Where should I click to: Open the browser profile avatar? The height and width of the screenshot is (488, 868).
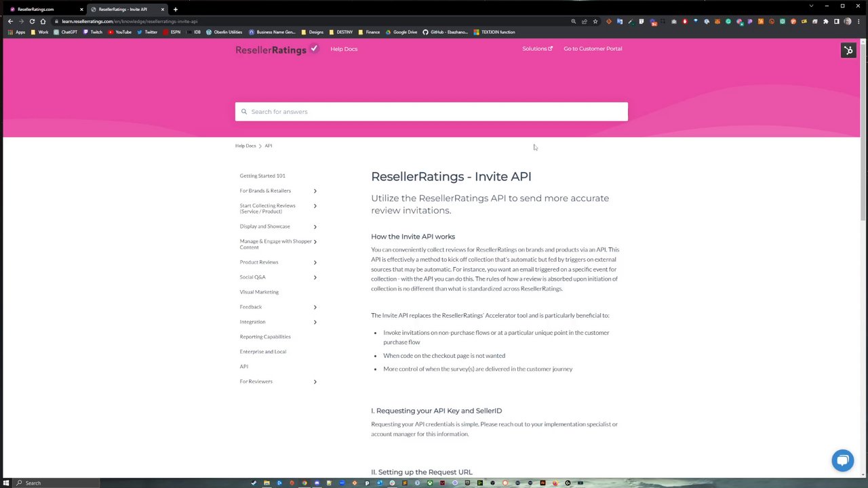point(848,21)
